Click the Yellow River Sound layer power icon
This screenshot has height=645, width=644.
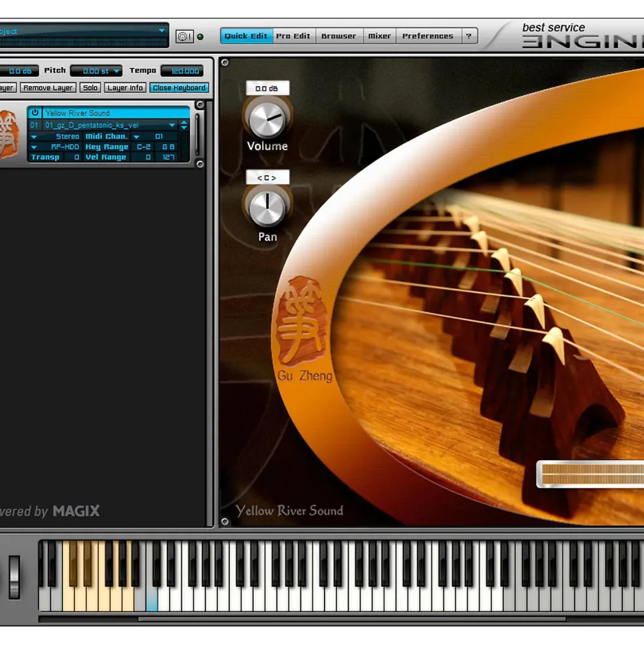(x=35, y=113)
